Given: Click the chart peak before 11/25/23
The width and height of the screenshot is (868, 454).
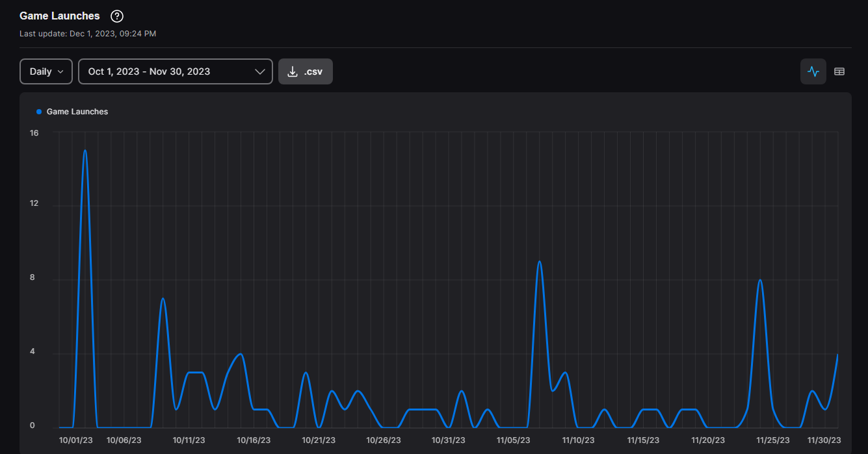Looking at the screenshot, I should 759,281.
